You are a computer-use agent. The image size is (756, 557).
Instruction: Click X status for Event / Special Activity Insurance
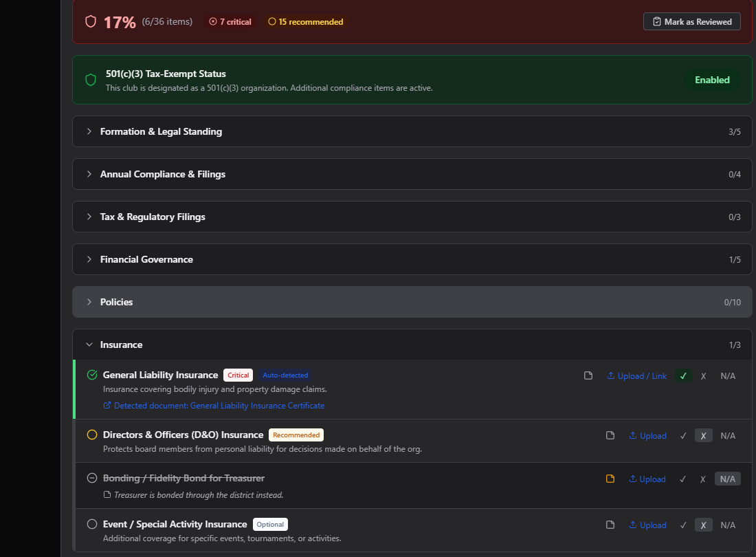point(704,525)
